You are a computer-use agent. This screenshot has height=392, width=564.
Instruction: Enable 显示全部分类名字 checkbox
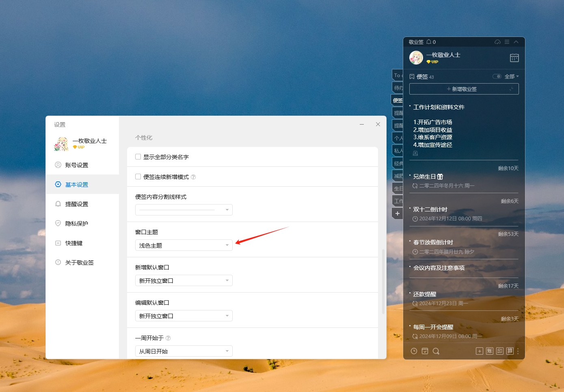[138, 157]
